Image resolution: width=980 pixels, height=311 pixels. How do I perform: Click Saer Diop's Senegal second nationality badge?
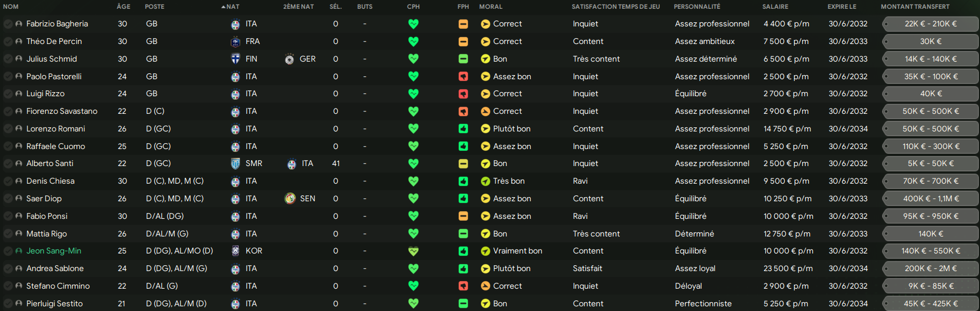[x=290, y=199]
